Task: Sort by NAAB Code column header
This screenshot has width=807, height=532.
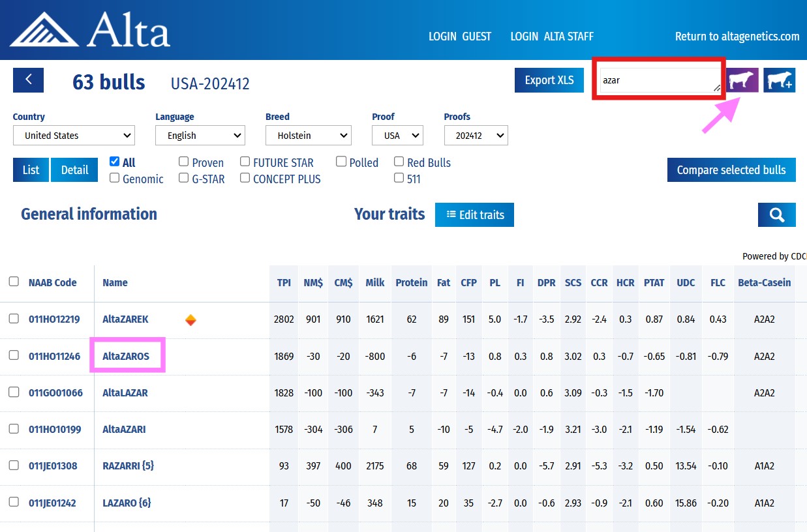Action: 53,283
